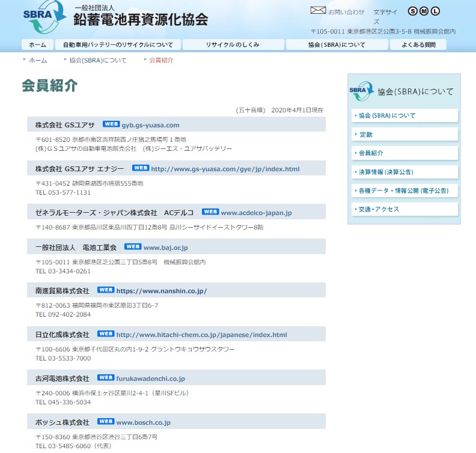
Task: Click address 〒431-0452 静岡県湖西市境宿555番地
Action: pyautogui.click(x=90, y=183)
